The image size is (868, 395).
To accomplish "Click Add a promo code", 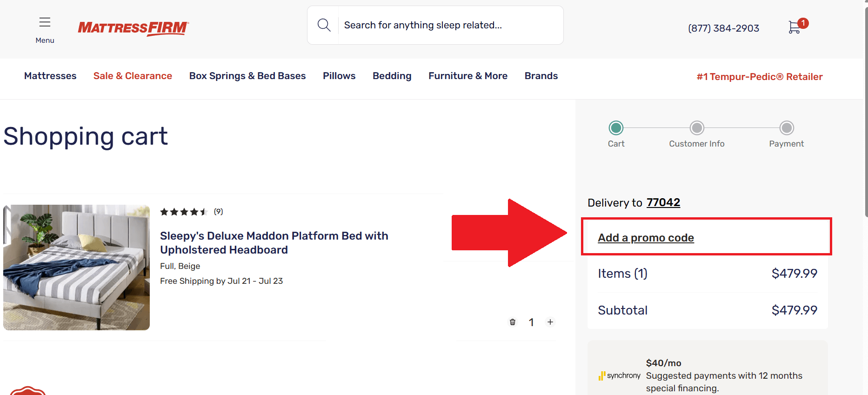I will pyautogui.click(x=646, y=238).
